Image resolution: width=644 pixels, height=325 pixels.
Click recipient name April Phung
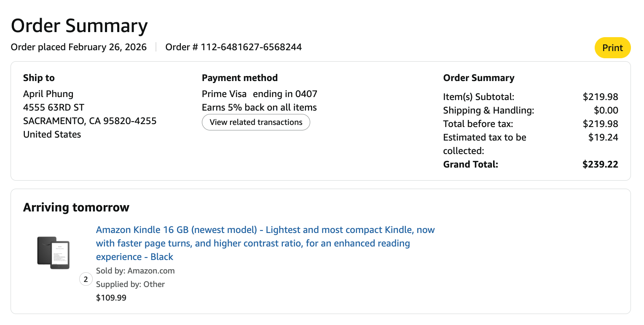pos(48,94)
